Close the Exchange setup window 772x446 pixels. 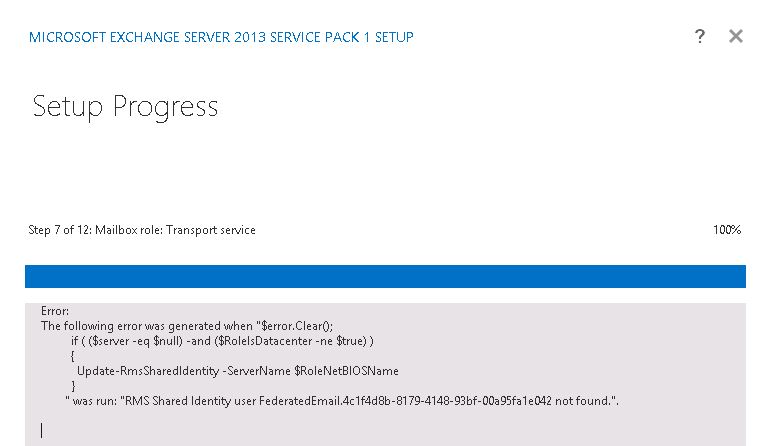tap(736, 36)
